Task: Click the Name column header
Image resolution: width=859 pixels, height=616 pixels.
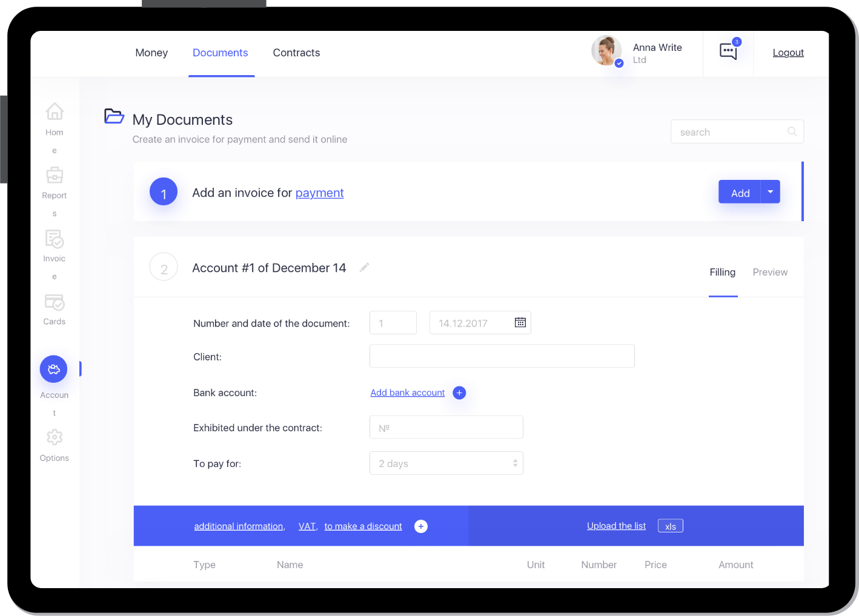Action: coord(290,565)
